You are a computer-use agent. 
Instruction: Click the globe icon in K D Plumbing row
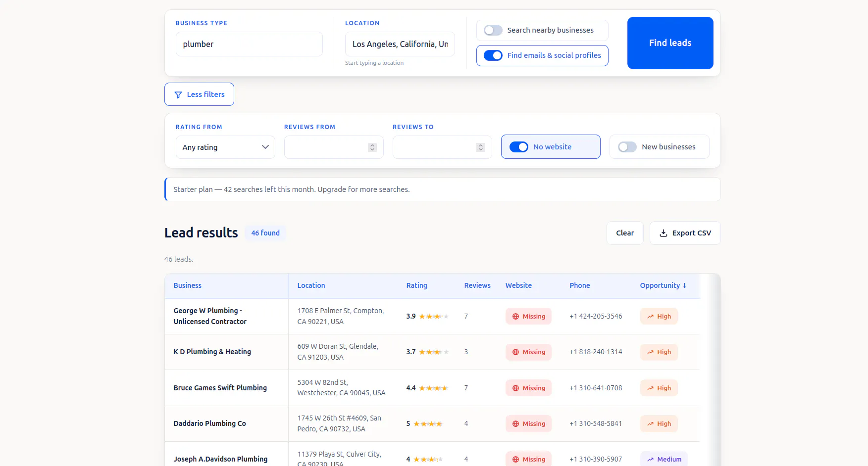pyautogui.click(x=515, y=352)
